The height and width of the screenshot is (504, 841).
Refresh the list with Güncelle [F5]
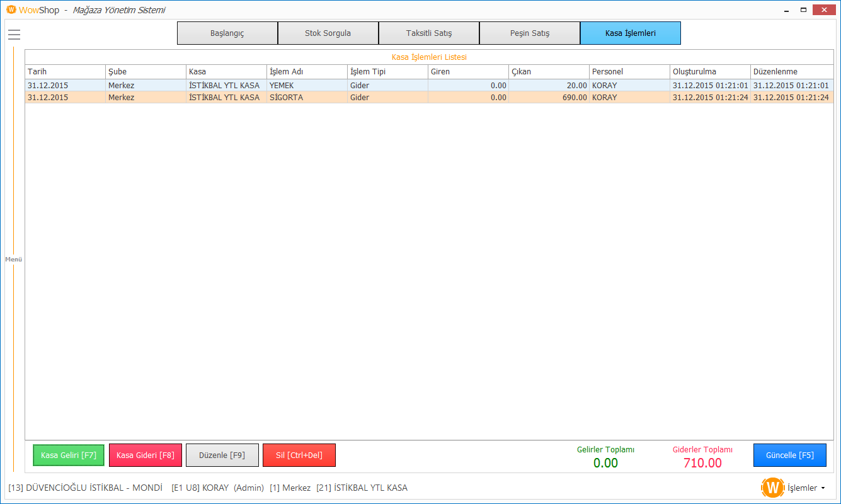[x=789, y=455]
